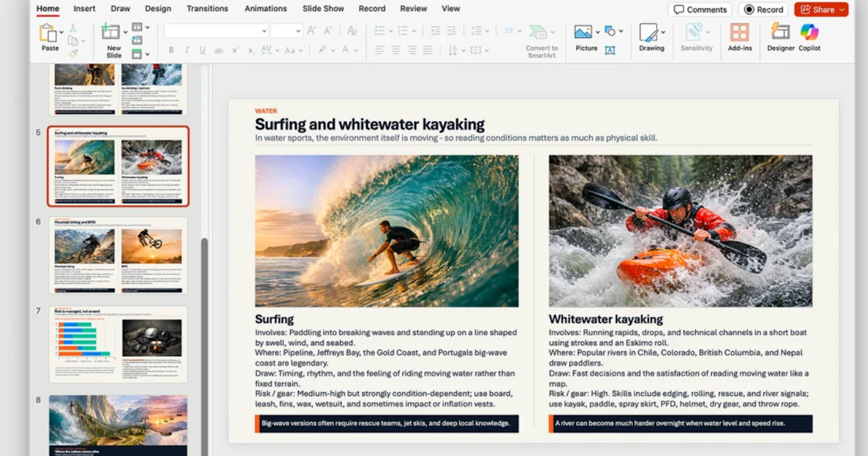Image resolution: width=868 pixels, height=456 pixels.
Task: Toggle underline formatting
Action: coord(203,51)
